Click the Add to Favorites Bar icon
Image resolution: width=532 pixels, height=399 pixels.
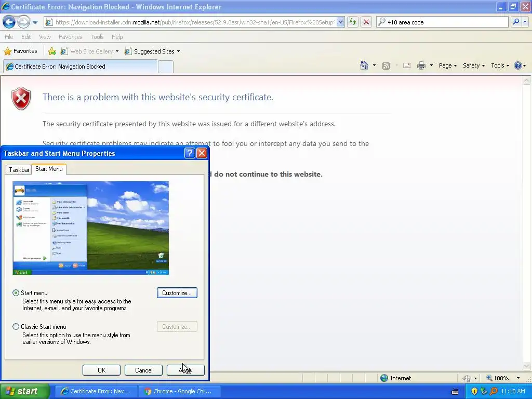tap(52, 51)
